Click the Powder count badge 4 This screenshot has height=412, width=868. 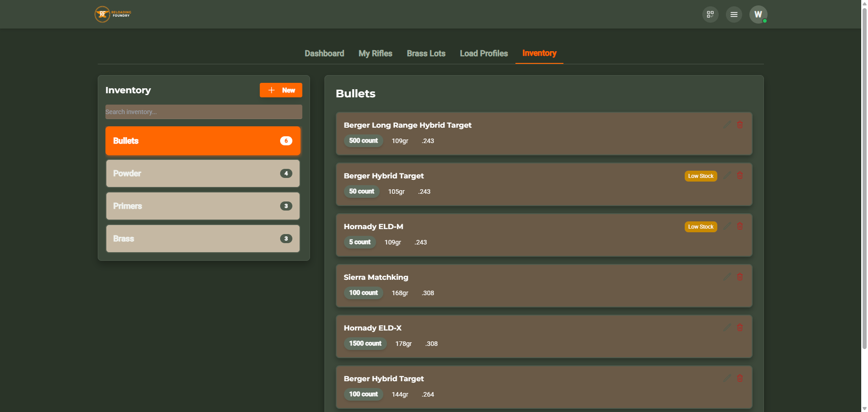(286, 173)
